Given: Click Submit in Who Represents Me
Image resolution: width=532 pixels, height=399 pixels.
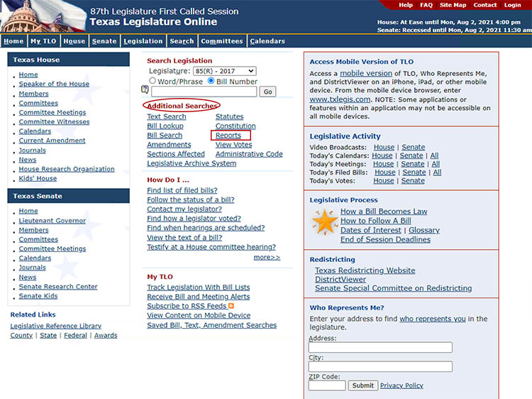Looking at the screenshot, I should [x=362, y=386].
